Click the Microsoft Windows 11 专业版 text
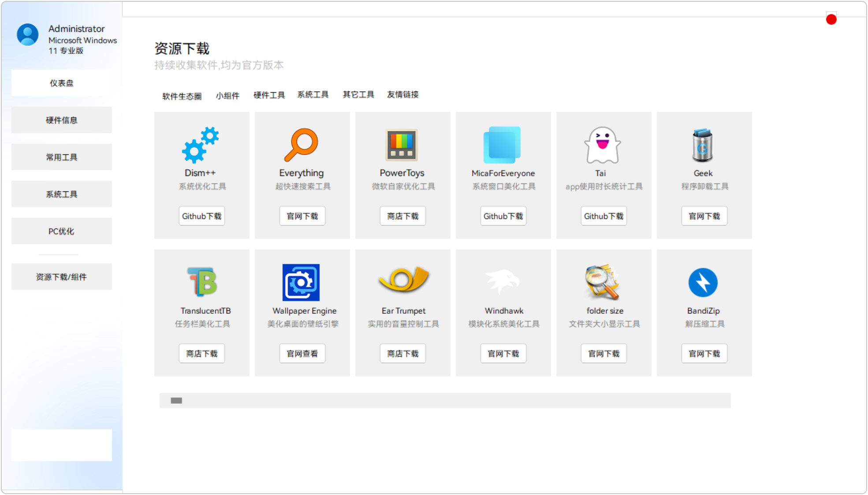The image size is (868, 495). point(83,45)
